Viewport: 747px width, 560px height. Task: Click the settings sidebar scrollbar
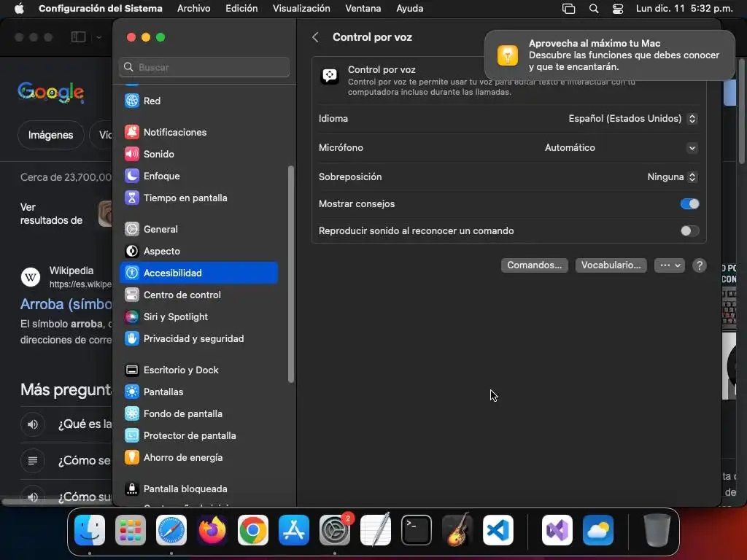(x=290, y=274)
